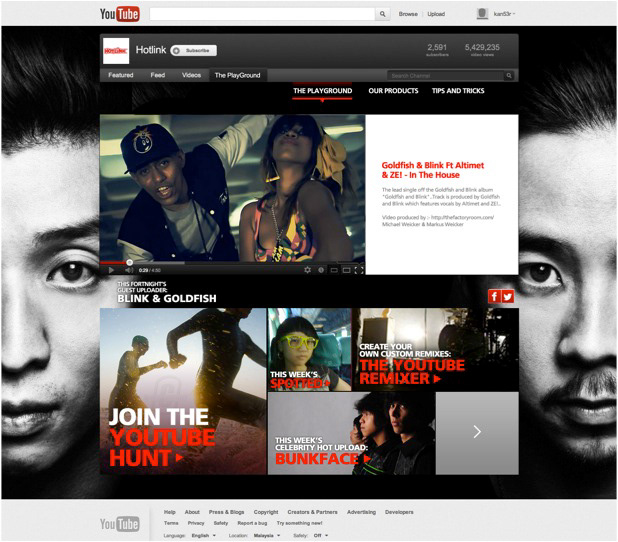Open video settings gear
This screenshot has width=618, height=542.
[307, 270]
